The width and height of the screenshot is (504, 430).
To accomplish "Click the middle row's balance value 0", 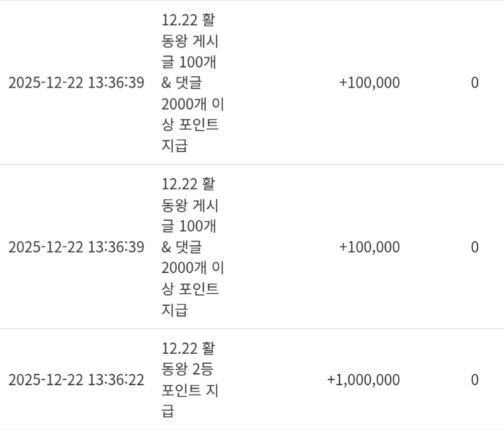I will pyautogui.click(x=474, y=247).
